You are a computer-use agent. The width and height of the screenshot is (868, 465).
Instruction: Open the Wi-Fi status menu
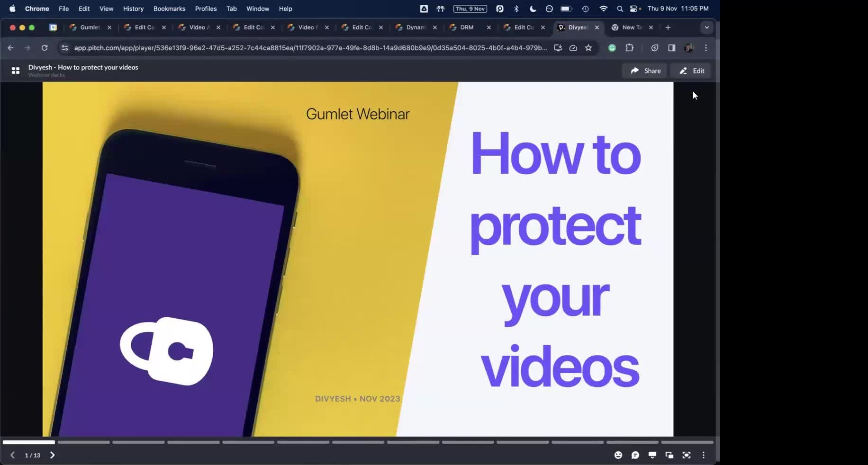point(603,9)
